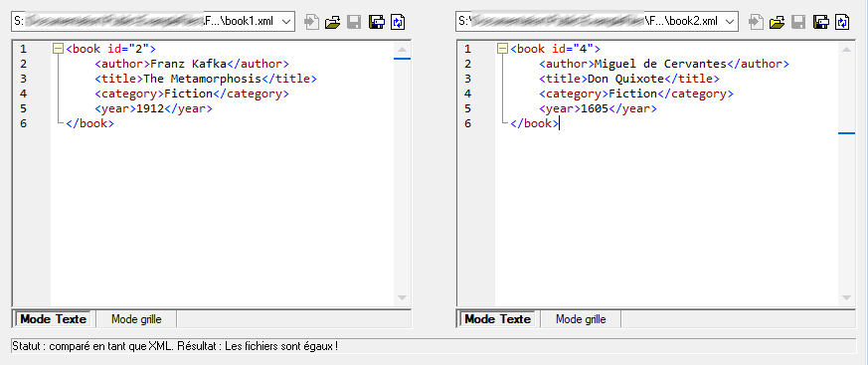The image size is (868, 365).
Task: Click the right pane's first document-arrow toolbar icon
Action: (757, 22)
